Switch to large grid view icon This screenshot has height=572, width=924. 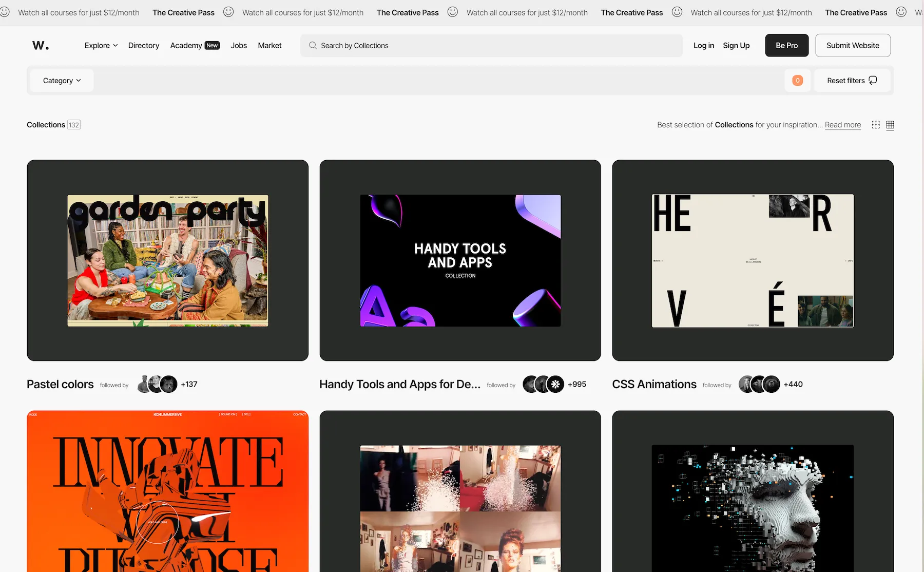(876, 125)
